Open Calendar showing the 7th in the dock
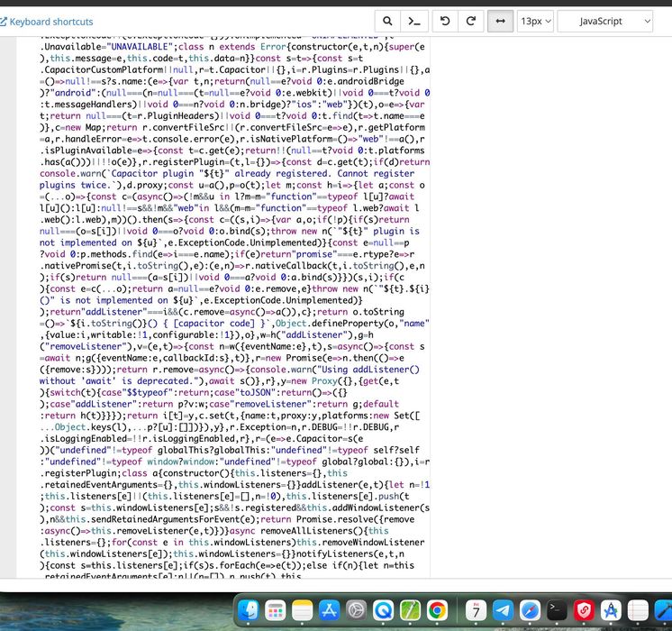 tap(476, 610)
